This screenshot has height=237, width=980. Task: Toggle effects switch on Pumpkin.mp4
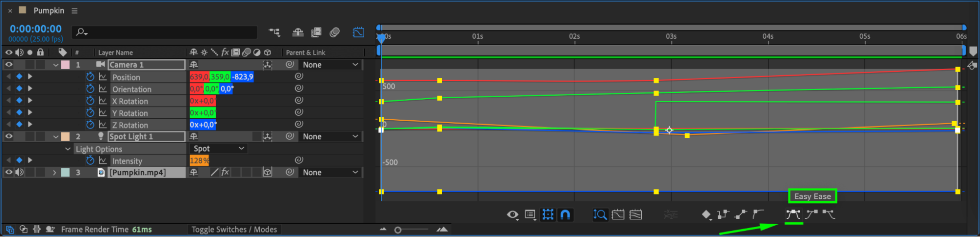point(225,172)
